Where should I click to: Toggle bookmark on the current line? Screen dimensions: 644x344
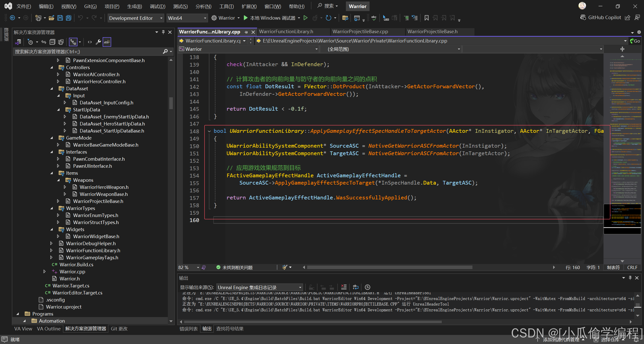pos(426,18)
